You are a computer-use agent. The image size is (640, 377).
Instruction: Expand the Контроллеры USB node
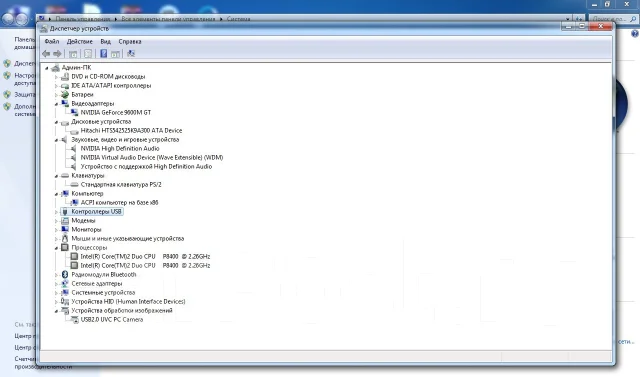pos(56,212)
